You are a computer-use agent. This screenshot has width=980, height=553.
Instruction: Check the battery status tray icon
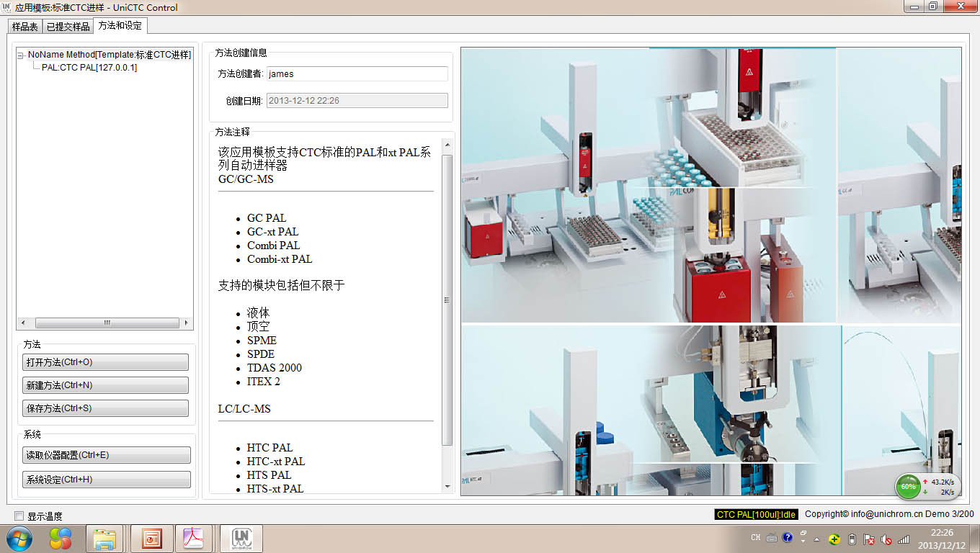tap(852, 539)
